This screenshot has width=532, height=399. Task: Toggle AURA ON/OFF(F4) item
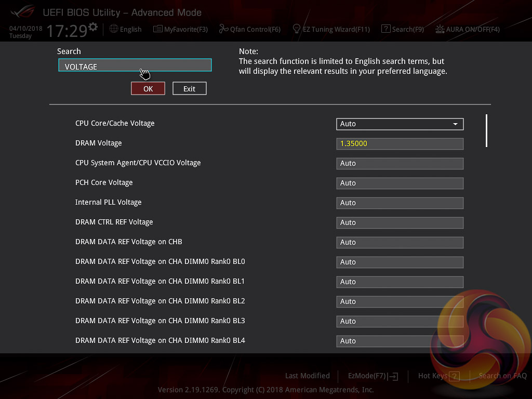pos(473,29)
